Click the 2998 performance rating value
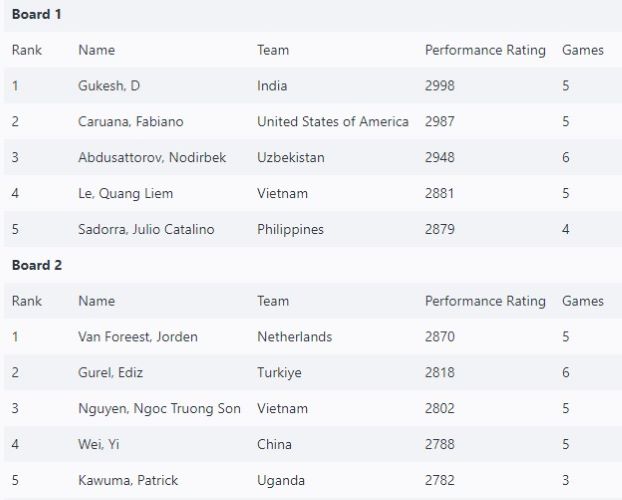This screenshot has height=500, width=622. (439, 86)
